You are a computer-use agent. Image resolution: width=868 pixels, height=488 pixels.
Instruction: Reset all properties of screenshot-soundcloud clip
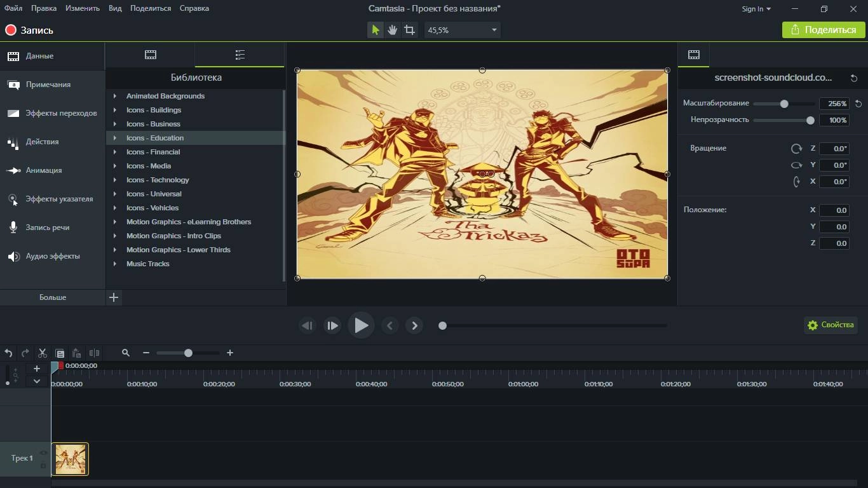(x=854, y=78)
